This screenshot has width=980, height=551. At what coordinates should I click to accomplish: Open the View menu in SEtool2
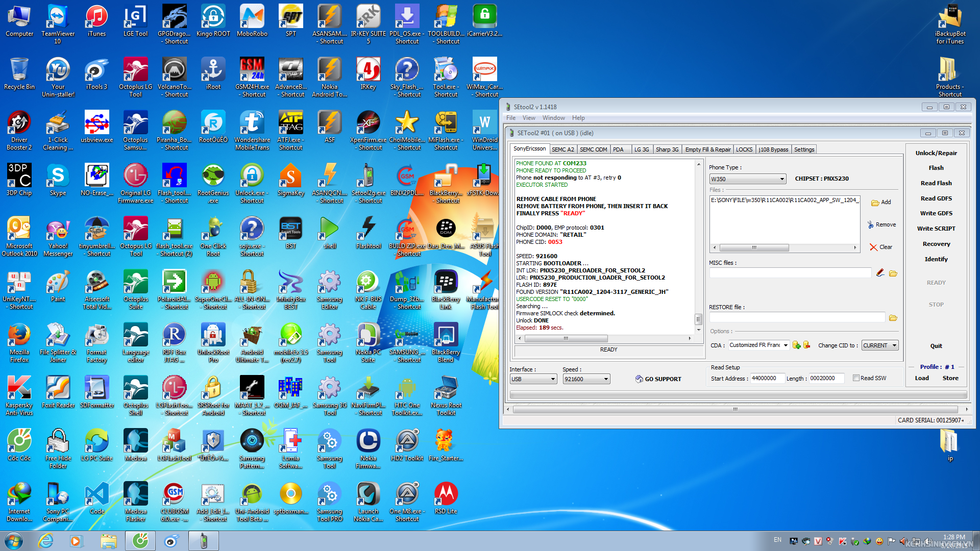(529, 118)
